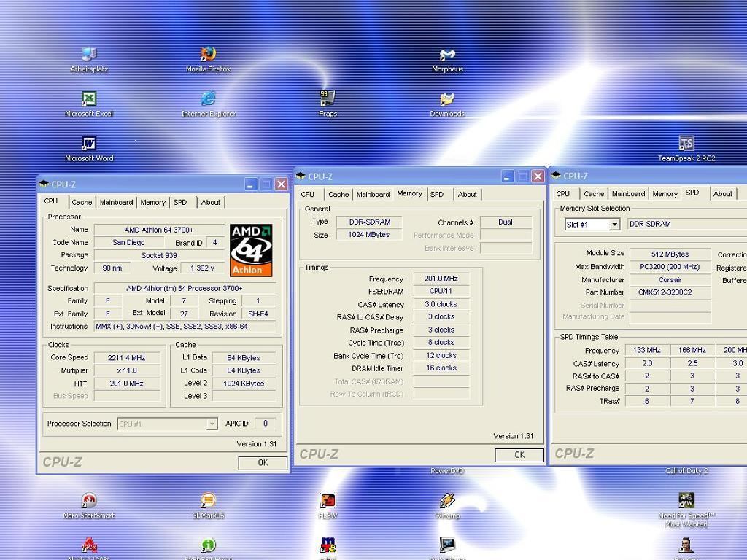Viewport: 747px width, 560px height.
Task: Minimize the CPU-Z Memory window
Action: 508,176
